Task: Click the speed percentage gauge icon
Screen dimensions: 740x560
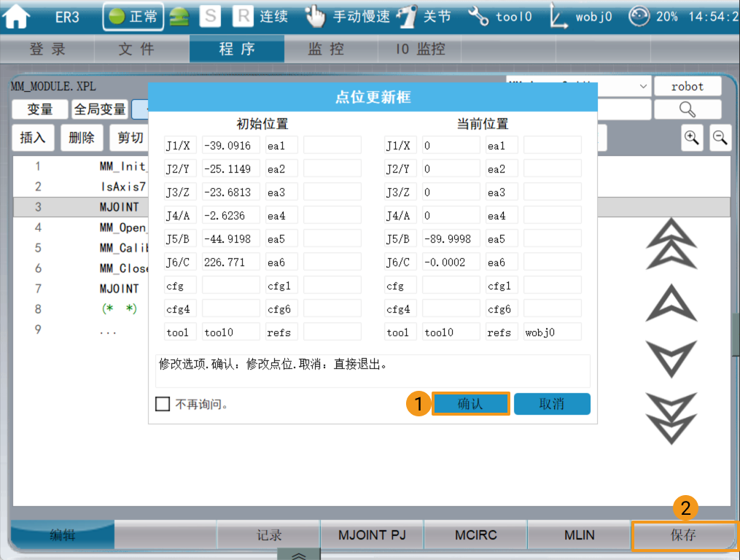Action: (x=639, y=16)
